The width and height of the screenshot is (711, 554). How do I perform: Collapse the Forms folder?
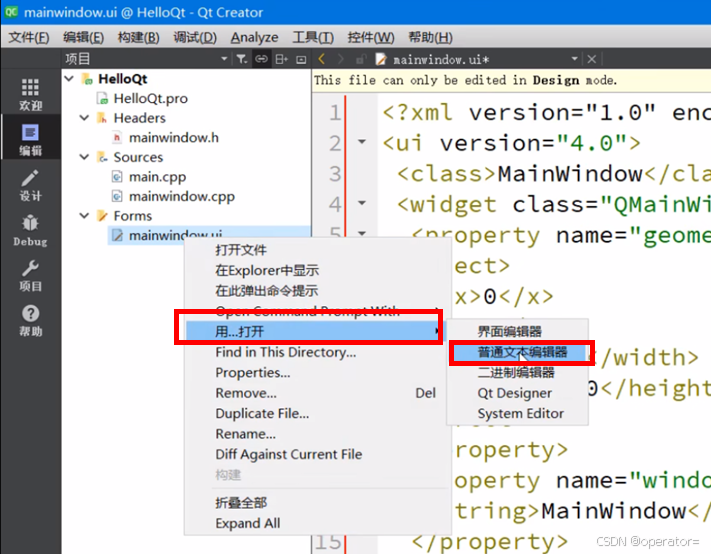point(84,215)
